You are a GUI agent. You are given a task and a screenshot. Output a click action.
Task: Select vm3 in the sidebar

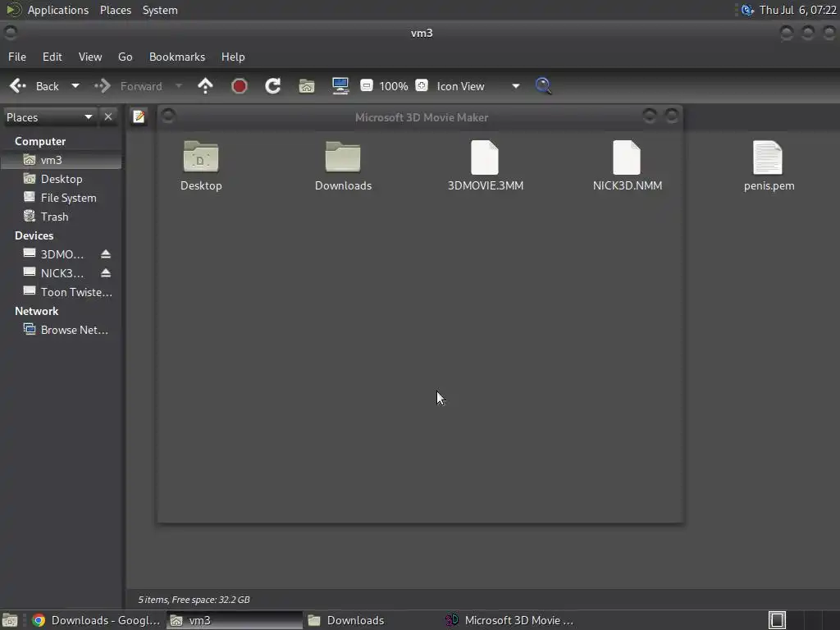tap(62, 160)
